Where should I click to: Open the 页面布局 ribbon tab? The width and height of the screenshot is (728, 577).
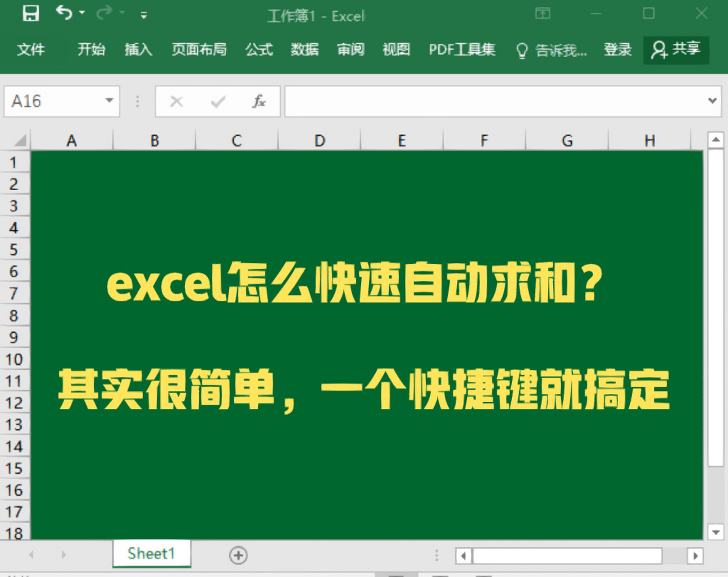coord(199,49)
